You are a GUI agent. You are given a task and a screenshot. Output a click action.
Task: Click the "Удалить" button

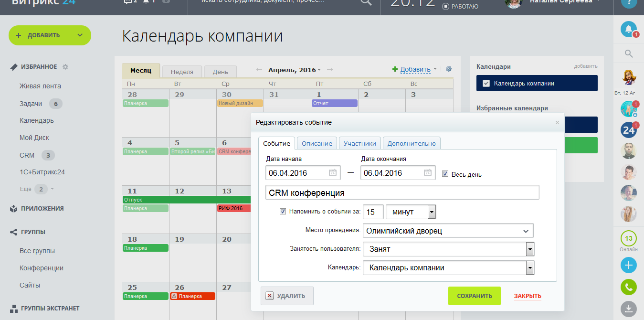pyautogui.click(x=286, y=296)
